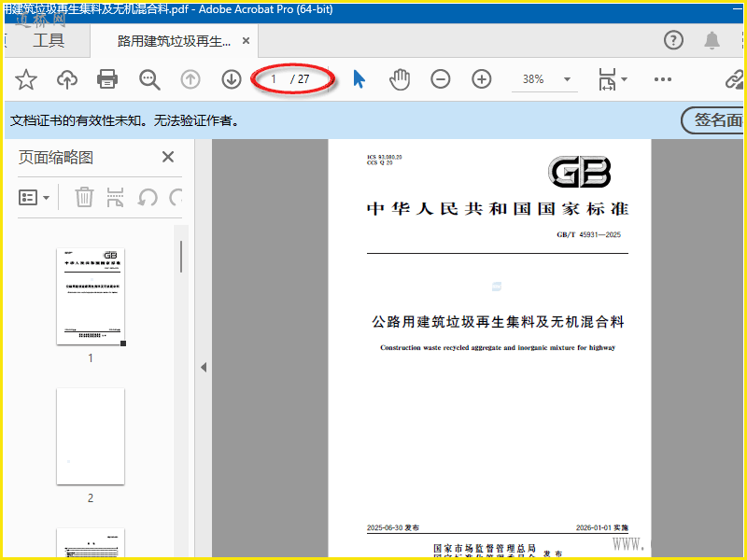Click the 2026-01-01 实施 date text

tap(602, 527)
